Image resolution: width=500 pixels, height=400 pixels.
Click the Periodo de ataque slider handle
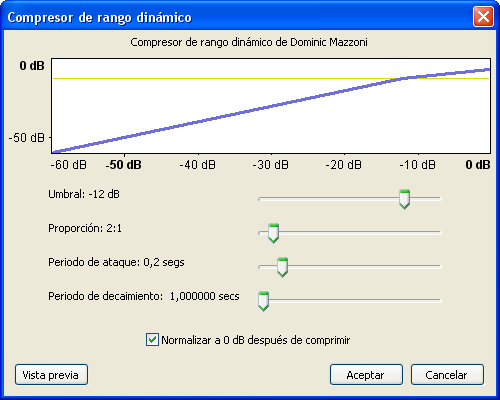tap(282, 267)
